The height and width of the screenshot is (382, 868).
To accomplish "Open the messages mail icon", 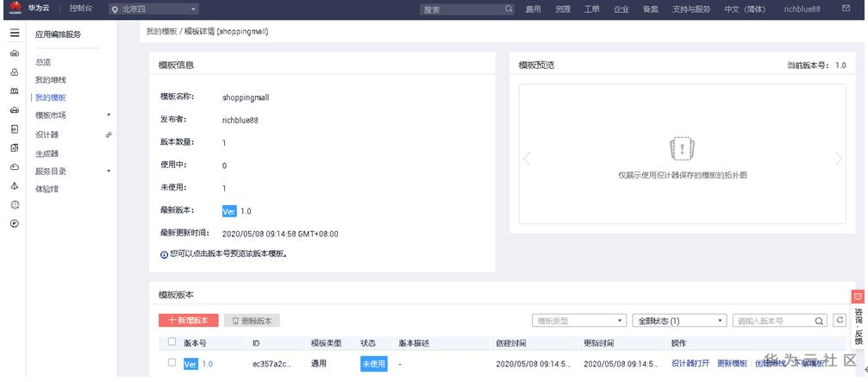I will click(x=846, y=9).
